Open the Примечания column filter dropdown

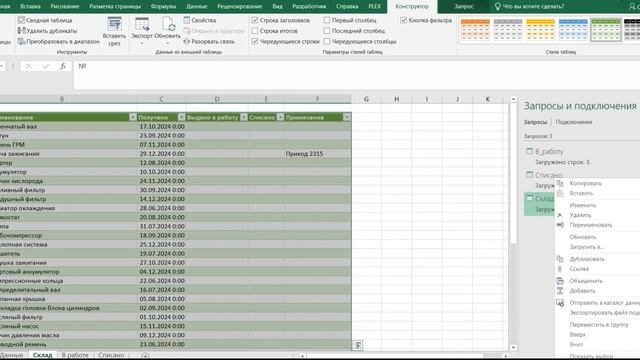347,117
